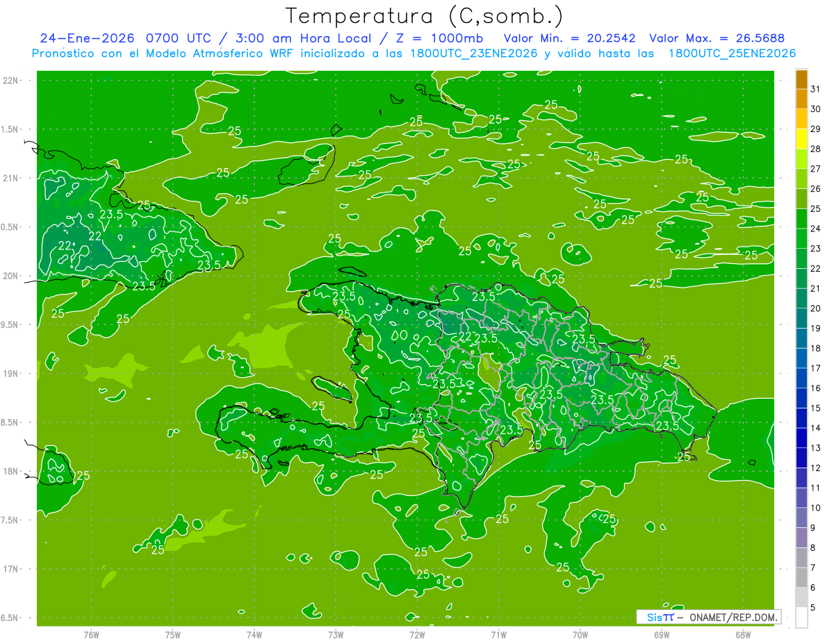The height and width of the screenshot is (644, 834).
Task: Click the white swatch below 5 on color scale
Action: pyautogui.click(x=801, y=617)
